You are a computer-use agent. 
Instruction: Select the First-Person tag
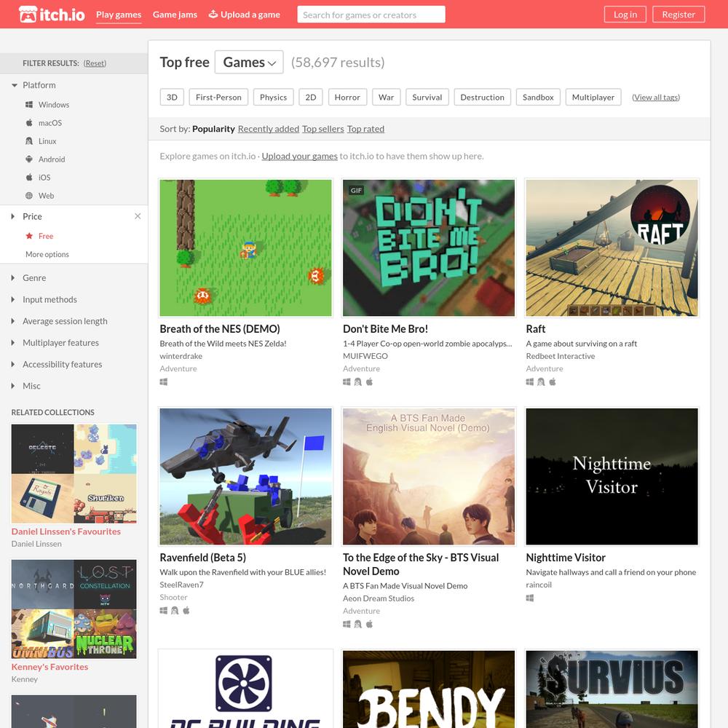pyautogui.click(x=218, y=97)
